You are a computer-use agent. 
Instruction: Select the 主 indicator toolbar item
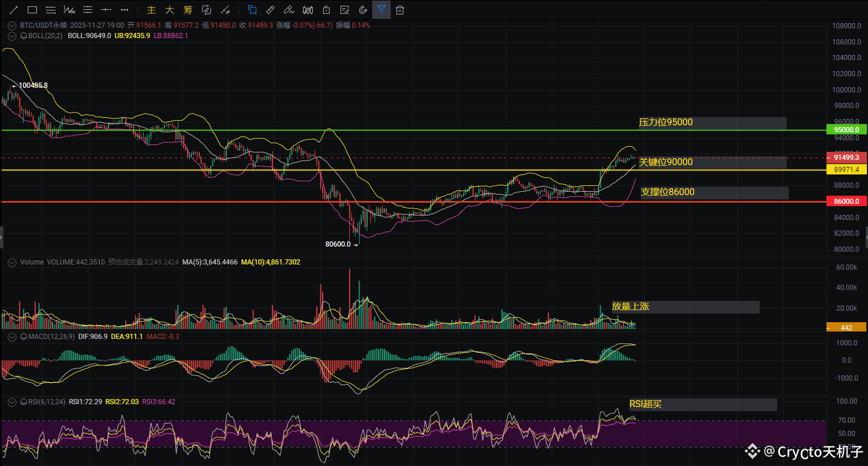tap(151, 10)
